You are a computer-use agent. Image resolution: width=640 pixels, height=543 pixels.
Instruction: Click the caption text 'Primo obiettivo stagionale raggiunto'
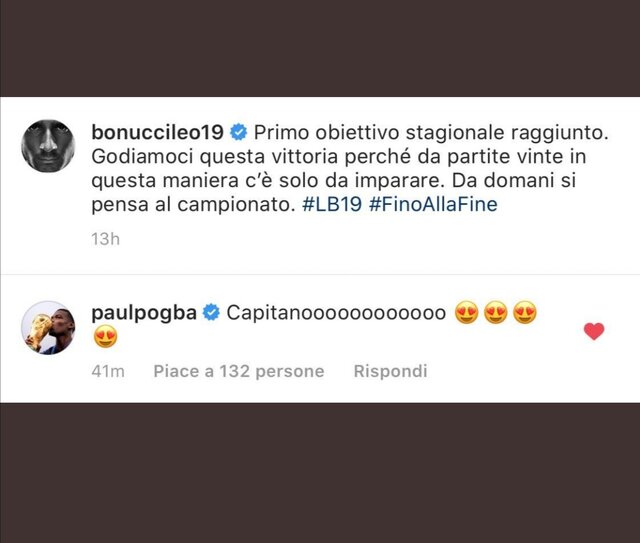pos(431,133)
